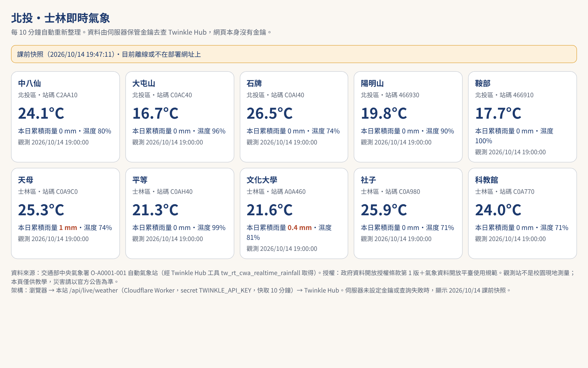
Task: Click the 資料來源 footer paragraph
Action: pyautogui.click(x=293, y=277)
